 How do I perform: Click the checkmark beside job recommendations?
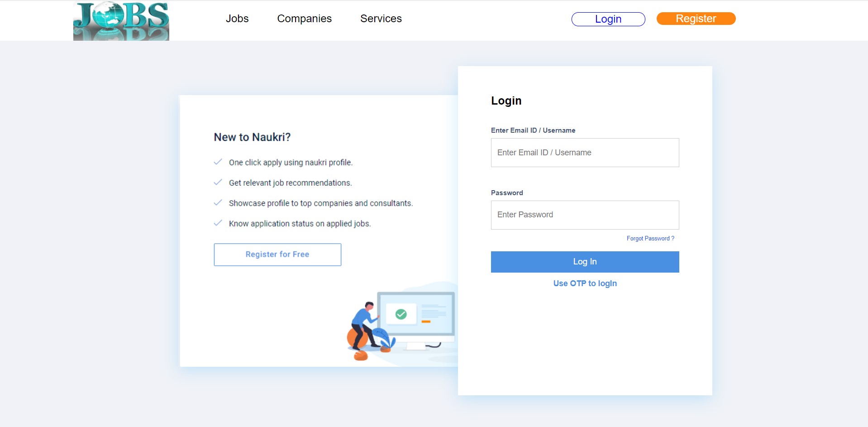coord(218,182)
